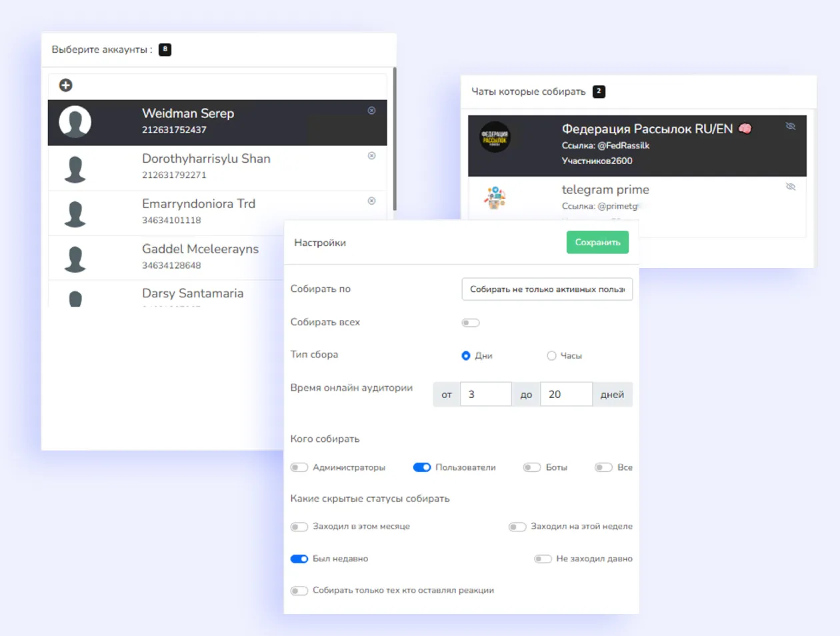Screen dimensions: 840x636
Task: Hide telegram prime chat via eye icon
Action: 791,187
